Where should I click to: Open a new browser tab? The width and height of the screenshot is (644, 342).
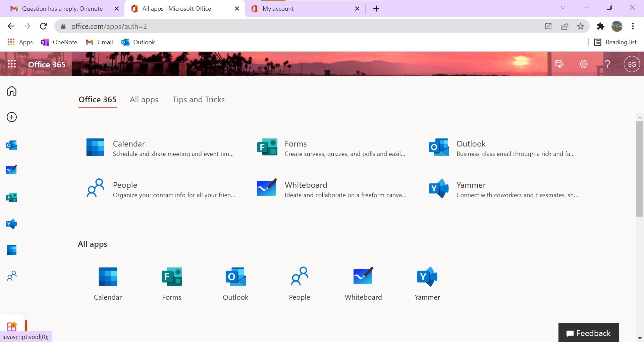click(376, 9)
